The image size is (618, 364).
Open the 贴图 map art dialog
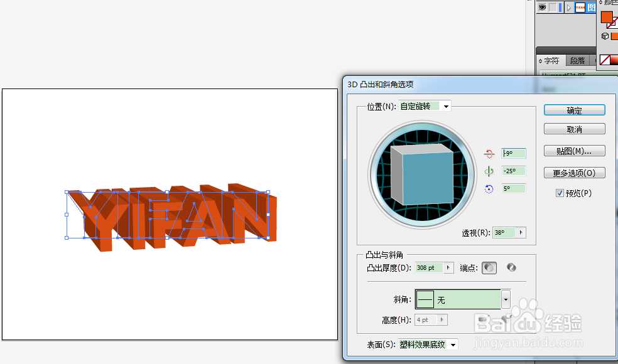click(573, 151)
